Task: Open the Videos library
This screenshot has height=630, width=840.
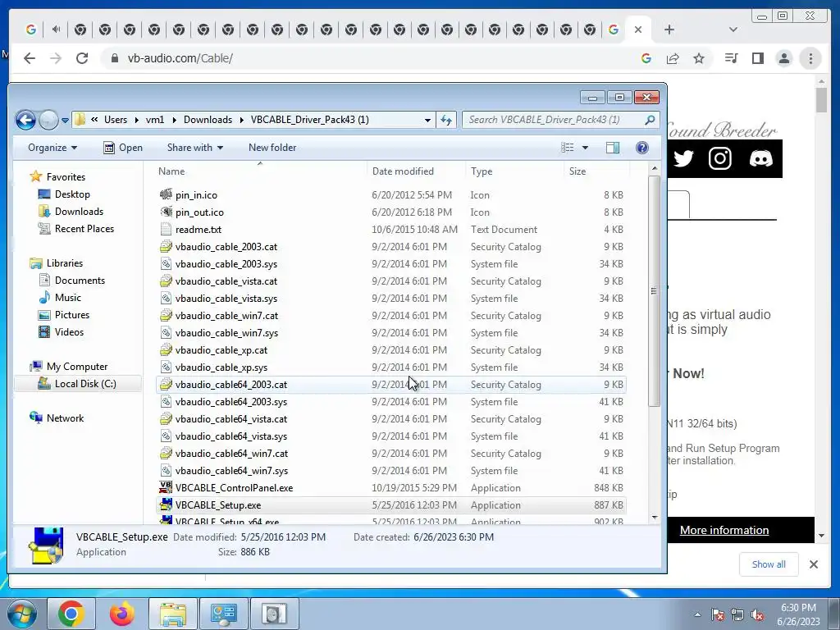Action: [x=69, y=331]
